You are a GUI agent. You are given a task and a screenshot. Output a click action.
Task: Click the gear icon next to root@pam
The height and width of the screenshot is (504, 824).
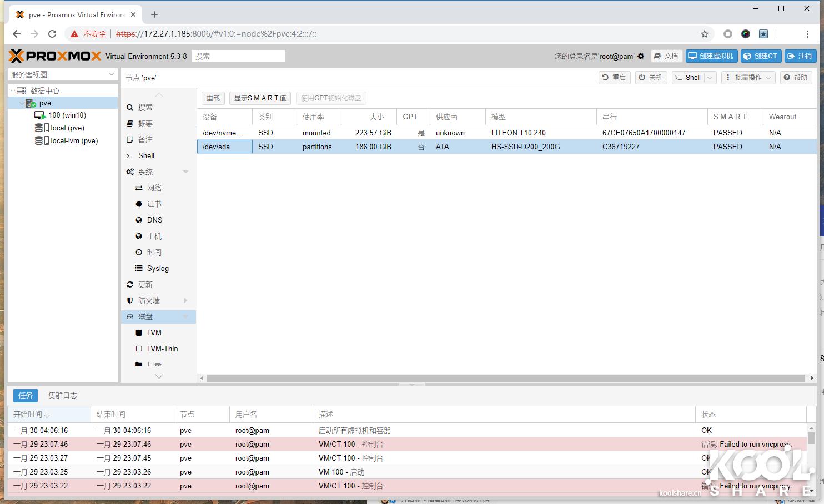click(x=641, y=56)
